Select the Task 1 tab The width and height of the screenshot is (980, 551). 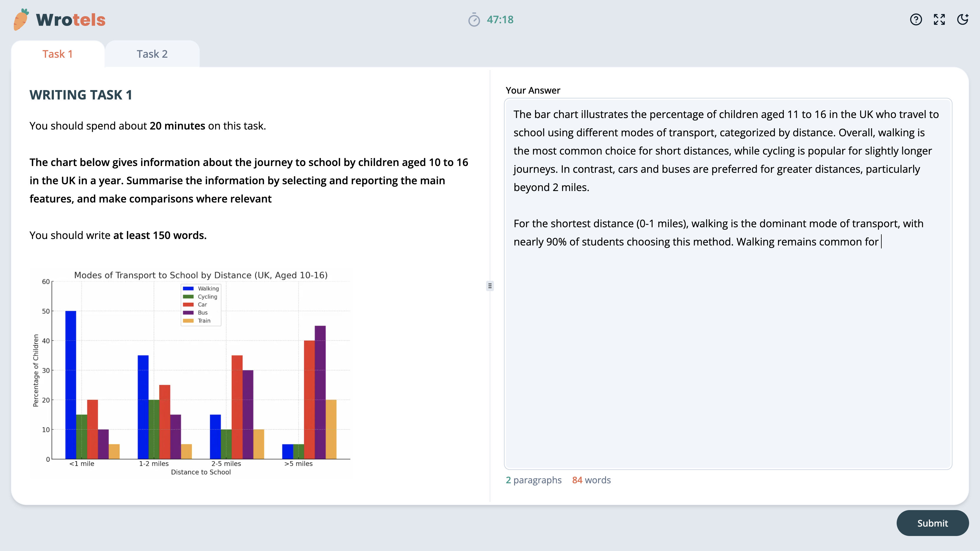(57, 54)
